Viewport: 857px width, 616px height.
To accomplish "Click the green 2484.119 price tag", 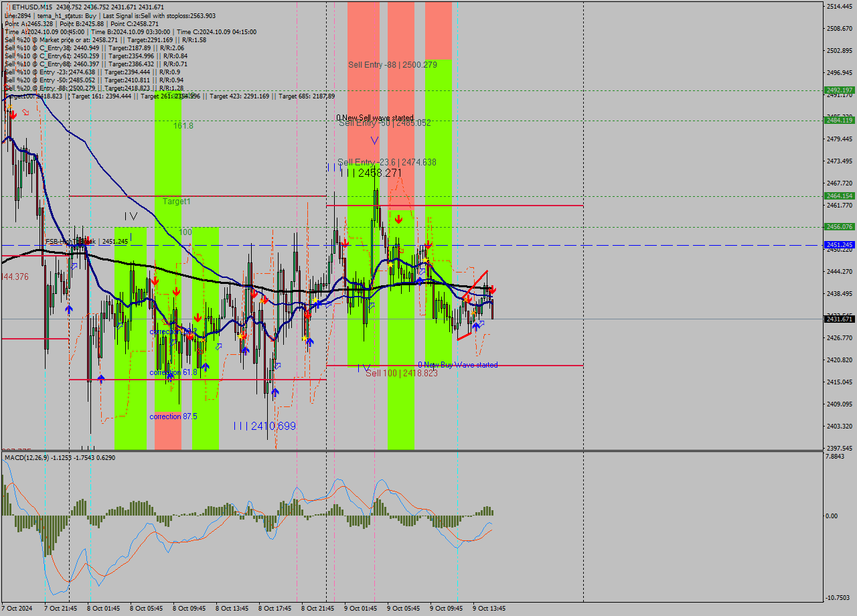I will 840,120.
